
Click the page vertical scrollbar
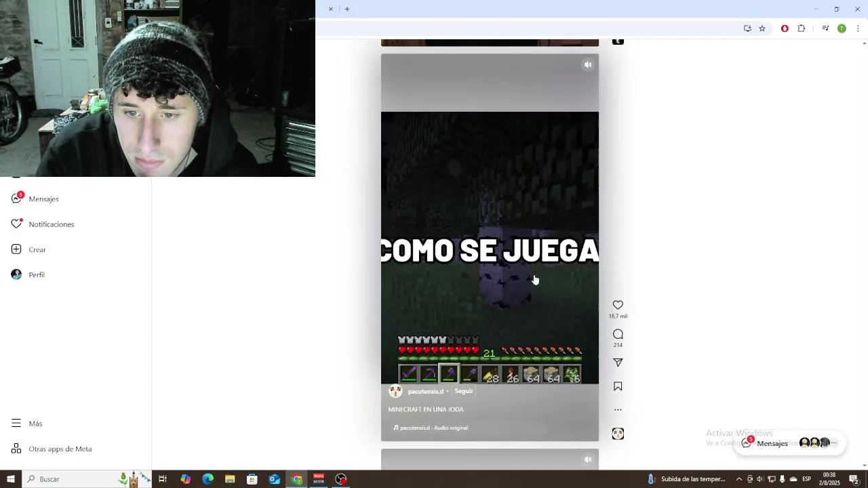click(864, 253)
